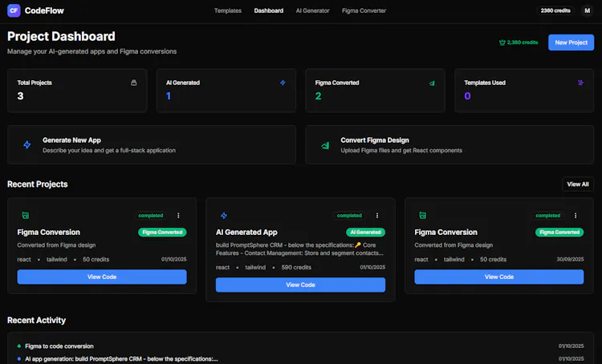Switch to the AI Generator nav item
This screenshot has width=602, height=364.
312,10
